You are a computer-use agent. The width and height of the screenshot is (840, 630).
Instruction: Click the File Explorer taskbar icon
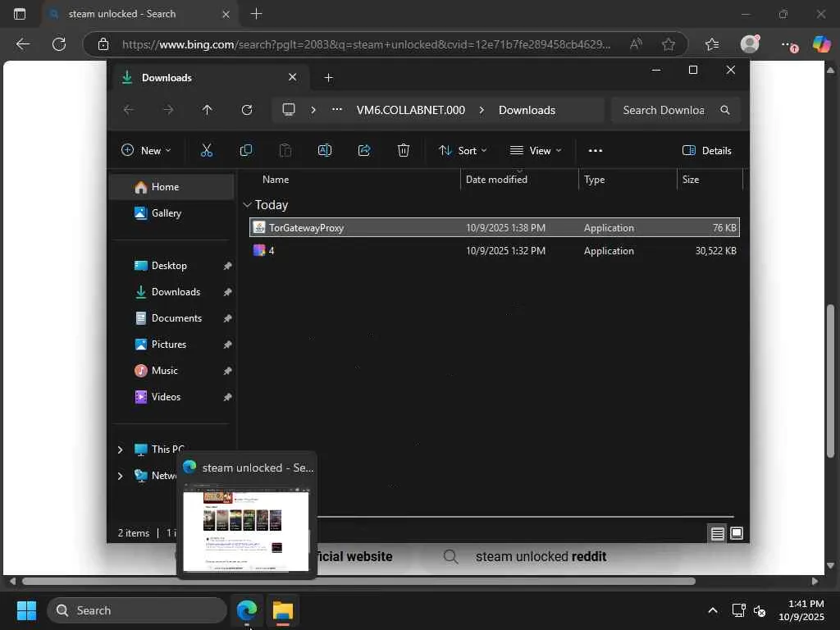(x=282, y=610)
